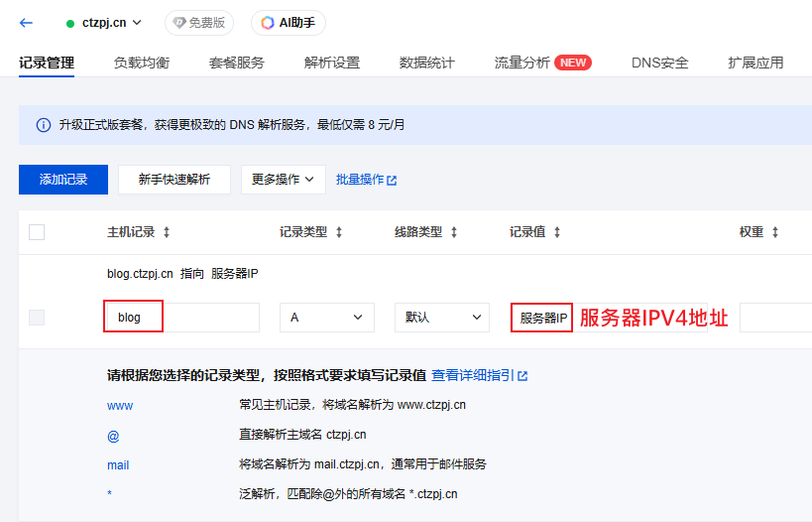The height and width of the screenshot is (522, 812).
Task: Open the line type dropdown showing 默认
Action: [x=441, y=318]
